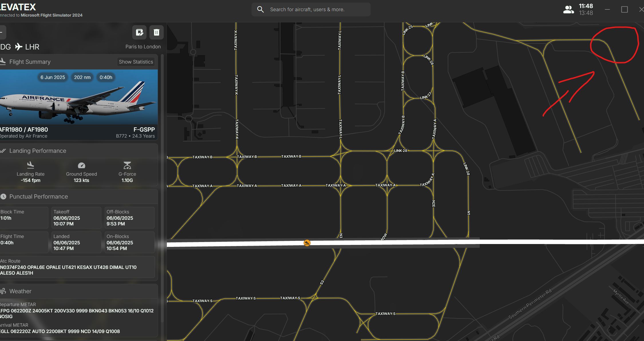Viewport: 644px width, 341px height.
Task: Click Show Statistics button
Action: click(x=136, y=62)
